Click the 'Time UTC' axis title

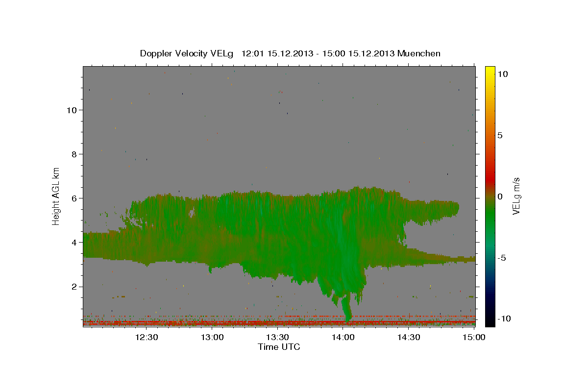pyautogui.click(x=279, y=347)
